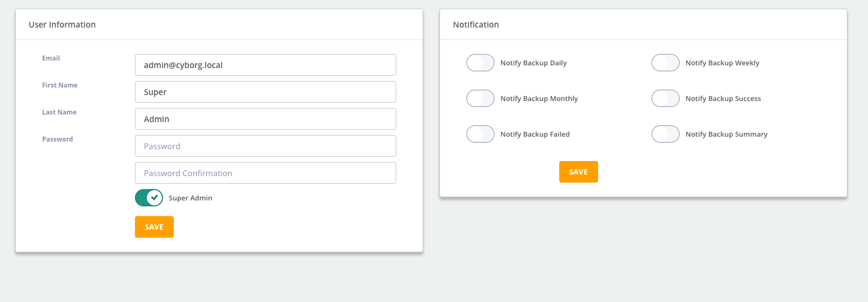Click the Notify Backup Daily label

tap(533, 63)
